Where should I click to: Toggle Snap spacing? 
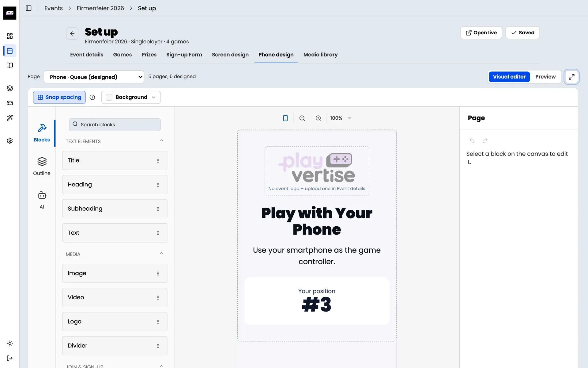(59, 97)
